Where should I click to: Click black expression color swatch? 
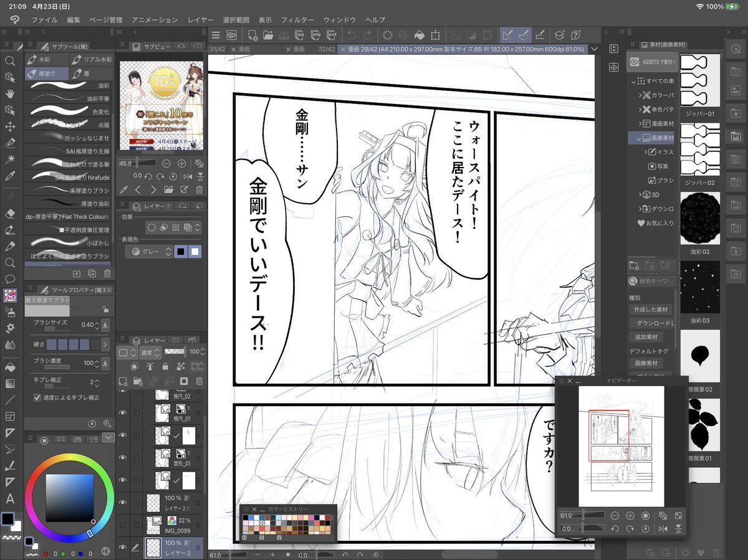pyautogui.click(x=181, y=252)
